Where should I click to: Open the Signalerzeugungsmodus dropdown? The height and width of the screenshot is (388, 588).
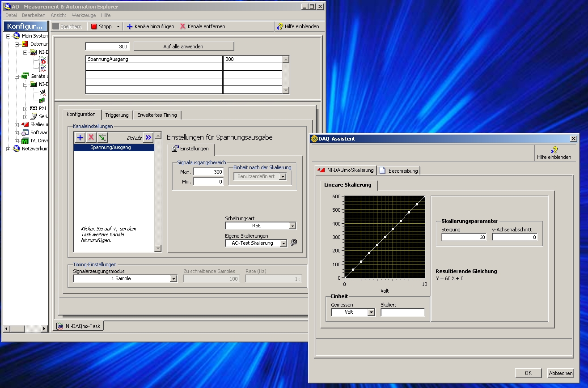click(173, 279)
